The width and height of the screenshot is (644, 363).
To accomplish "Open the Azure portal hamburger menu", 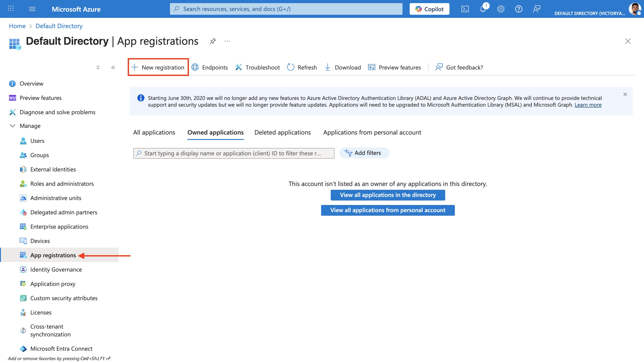I will [x=32, y=9].
